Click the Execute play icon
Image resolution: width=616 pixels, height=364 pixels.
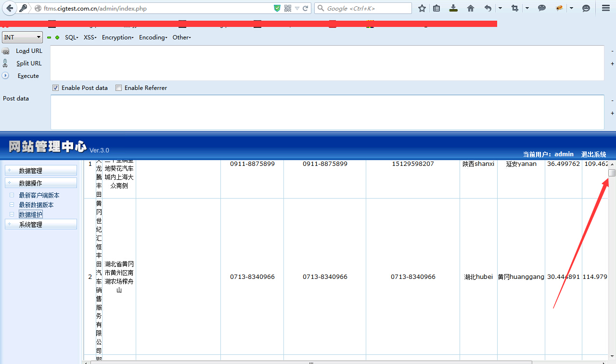coord(5,75)
